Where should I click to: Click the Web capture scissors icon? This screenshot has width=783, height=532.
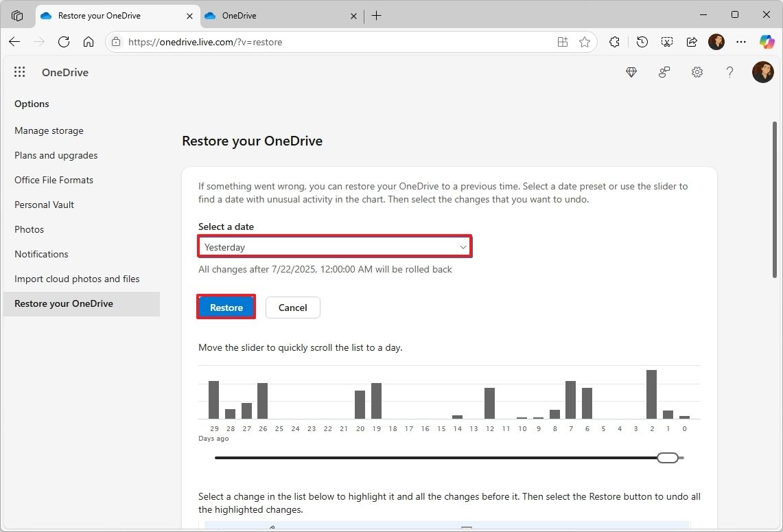tap(666, 42)
